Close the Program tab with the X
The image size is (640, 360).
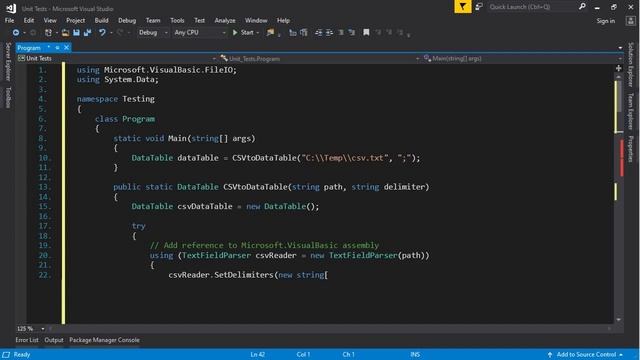pos(67,48)
